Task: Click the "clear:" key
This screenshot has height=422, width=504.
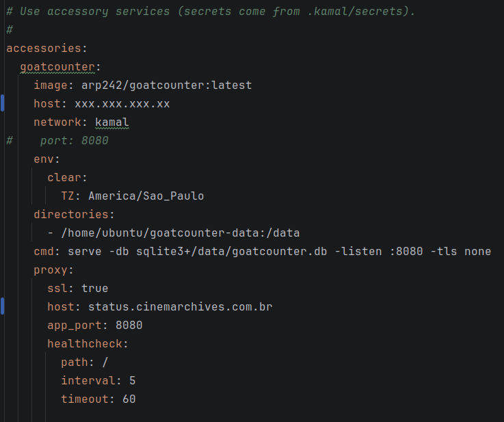Action: [x=67, y=177]
